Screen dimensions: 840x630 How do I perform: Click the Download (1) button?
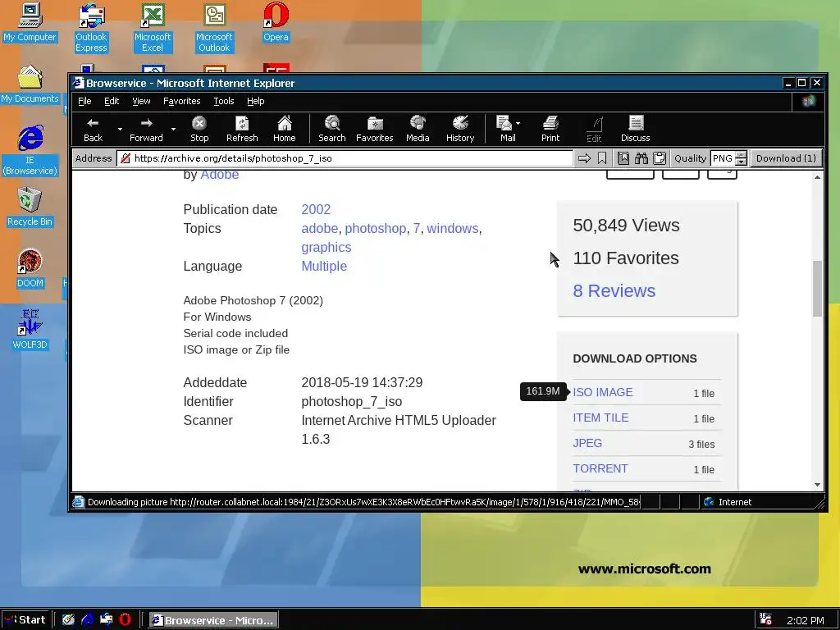[786, 158]
